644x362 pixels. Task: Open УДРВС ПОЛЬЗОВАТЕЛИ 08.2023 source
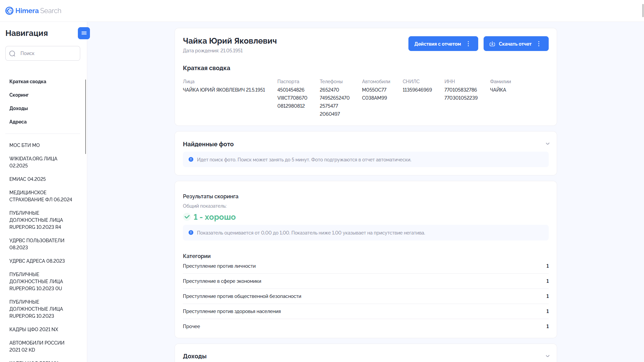(37, 244)
